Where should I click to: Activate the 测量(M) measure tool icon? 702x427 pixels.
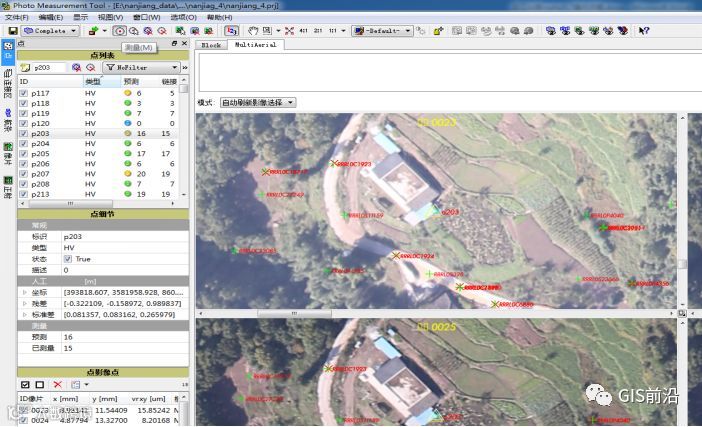119,31
